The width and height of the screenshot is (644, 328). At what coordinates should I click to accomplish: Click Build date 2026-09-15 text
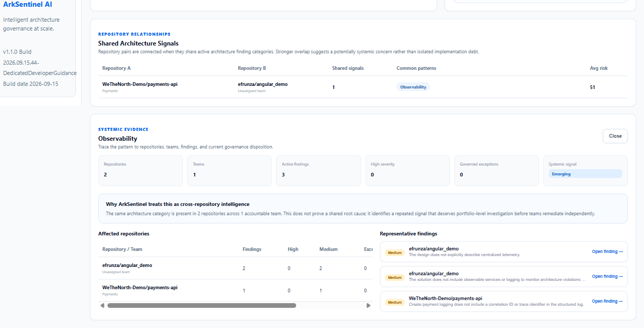point(30,84)
